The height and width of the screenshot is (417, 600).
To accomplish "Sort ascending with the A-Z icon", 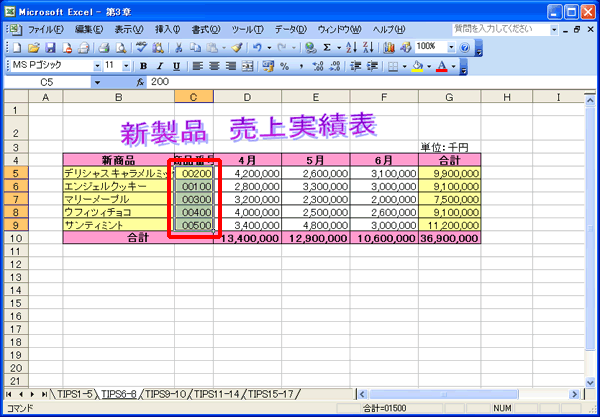I will (351, 47).
